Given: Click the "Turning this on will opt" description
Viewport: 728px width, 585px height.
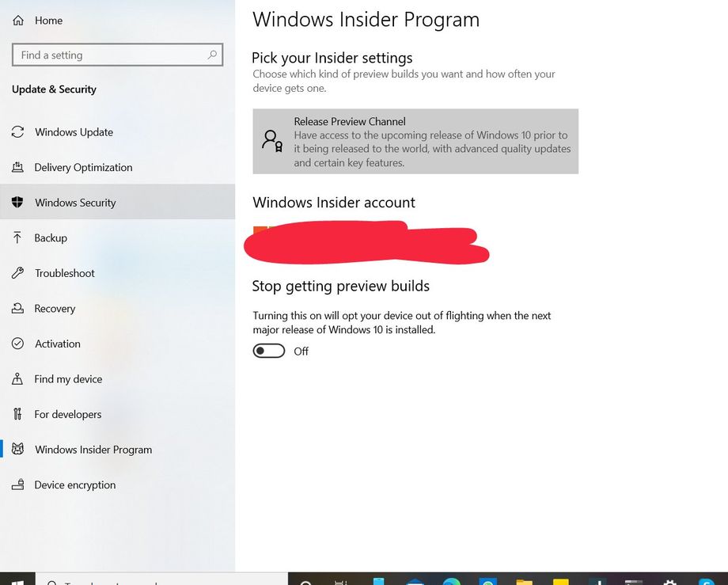Looking at the screenshot, I should pos(402,323).
